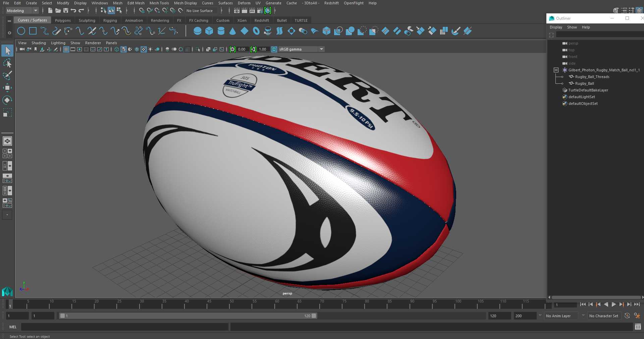Create a NURBS sphere from shelf
Screen dimensions: 644x339
coord(198,31)
